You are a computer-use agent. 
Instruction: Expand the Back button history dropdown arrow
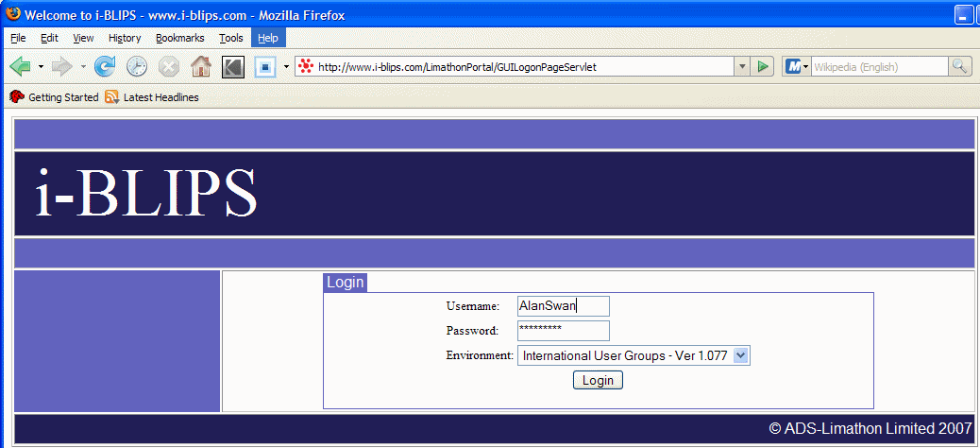41,67
